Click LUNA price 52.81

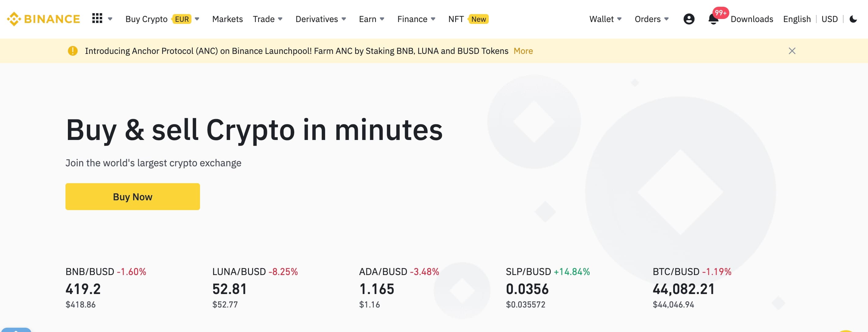229,289
